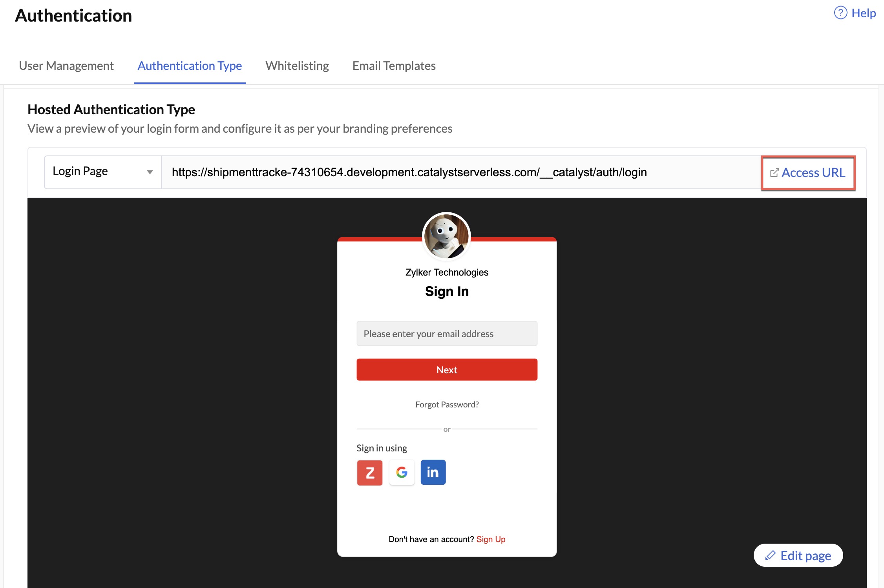Click the Next button on login form
The width and height of the screenshot is (884, 588).
click(x=446, y=369)
